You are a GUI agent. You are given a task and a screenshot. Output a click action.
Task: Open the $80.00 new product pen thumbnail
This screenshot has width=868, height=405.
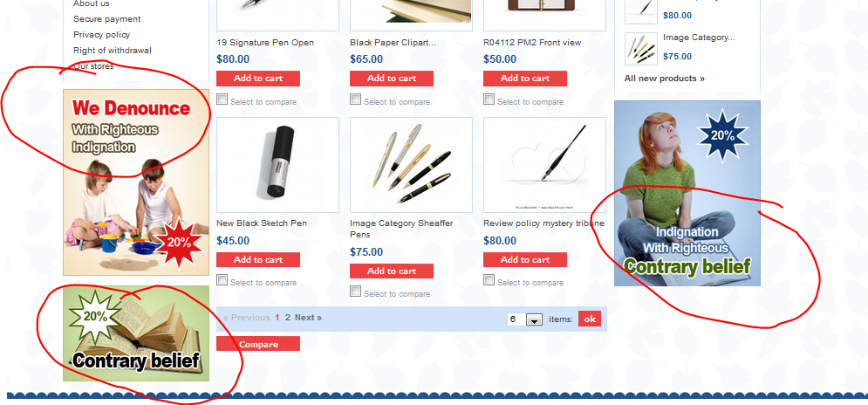641,11
